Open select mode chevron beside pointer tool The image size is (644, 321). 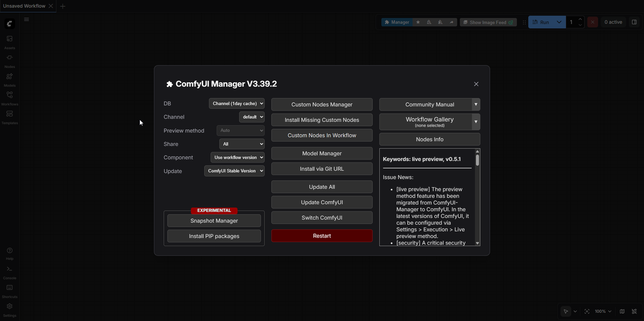[575, 311]
